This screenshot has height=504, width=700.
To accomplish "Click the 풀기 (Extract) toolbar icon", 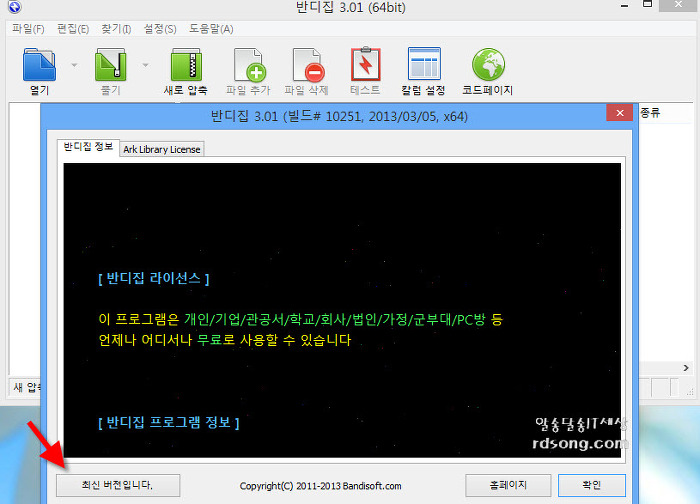I will pos(111,66).
